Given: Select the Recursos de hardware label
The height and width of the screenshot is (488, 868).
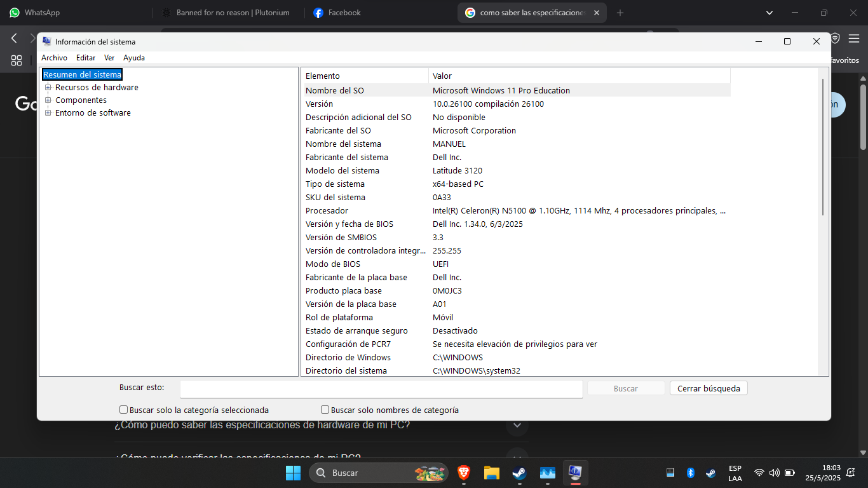Looking at the screenshot, I should point(97,88).
